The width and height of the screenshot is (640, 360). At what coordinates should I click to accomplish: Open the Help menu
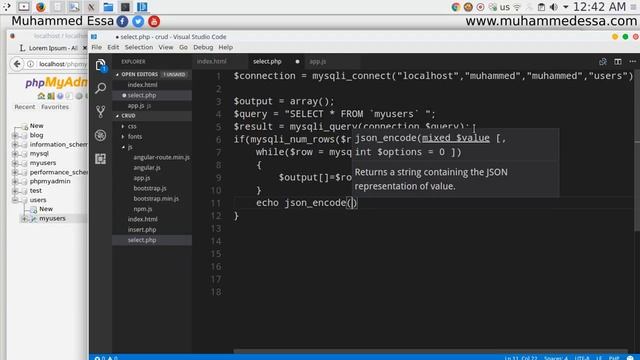226,47
